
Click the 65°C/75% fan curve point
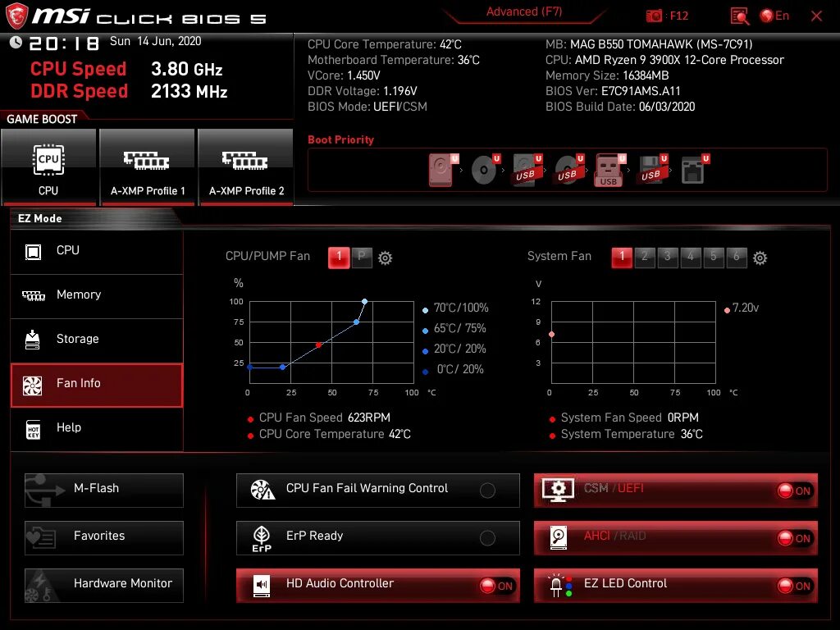[356, 322]
